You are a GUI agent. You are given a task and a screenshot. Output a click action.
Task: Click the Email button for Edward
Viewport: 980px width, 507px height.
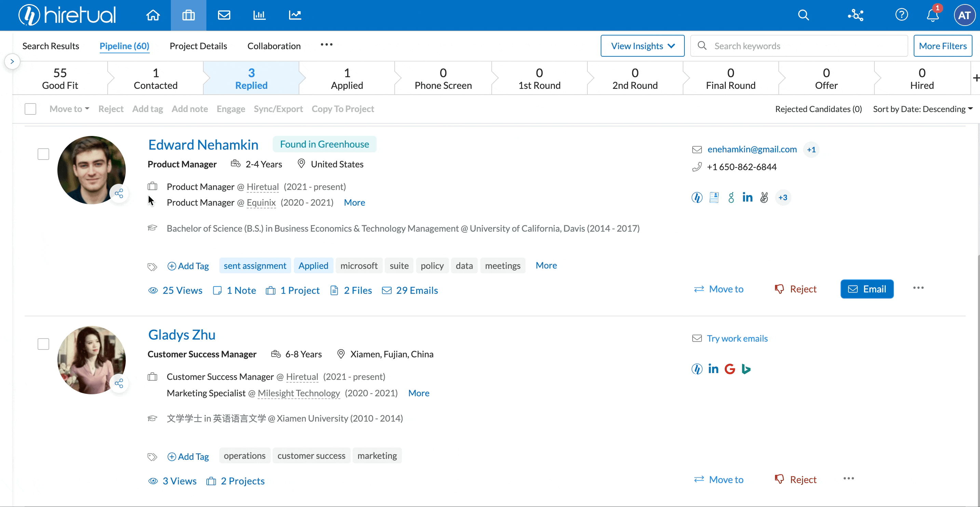pyautogui.click(x=867, y=289)
